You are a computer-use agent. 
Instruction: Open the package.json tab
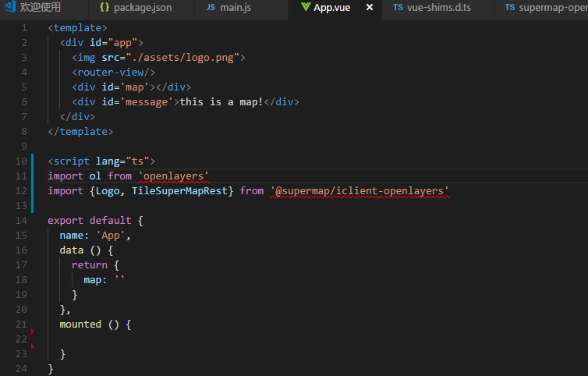coord(142,8)
